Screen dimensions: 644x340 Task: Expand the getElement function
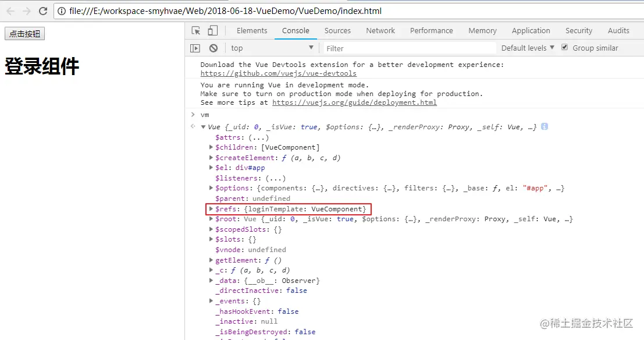pos(211,260)
